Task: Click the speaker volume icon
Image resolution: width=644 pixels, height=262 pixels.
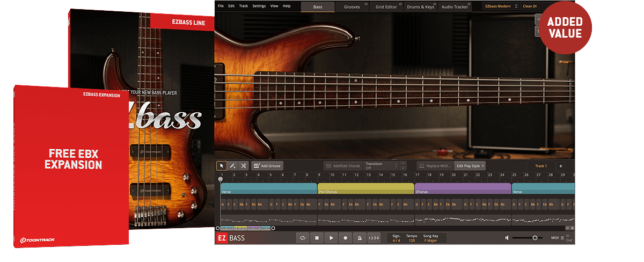Action: point(507,238)
